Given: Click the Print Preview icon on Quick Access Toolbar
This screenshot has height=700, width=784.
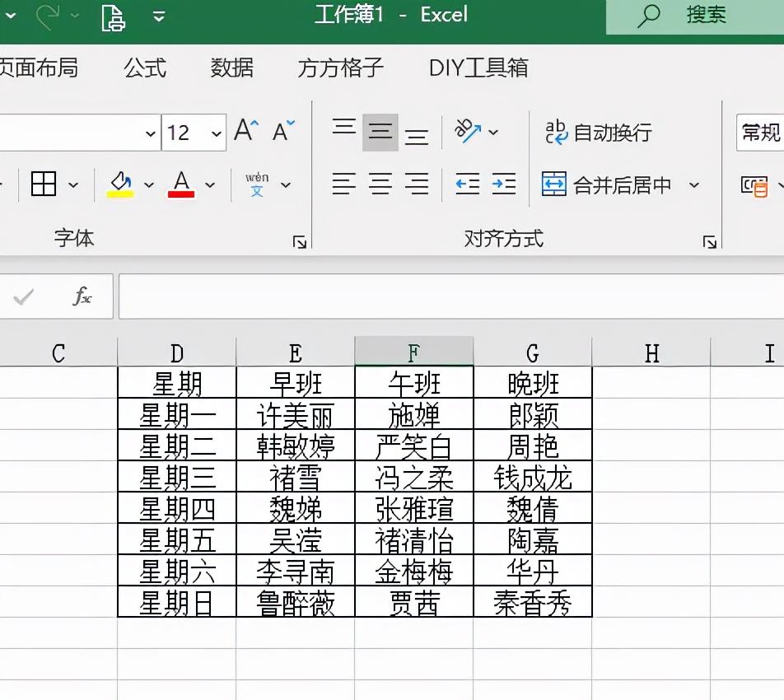Looking at the screenshot, I should pos(113,16).
